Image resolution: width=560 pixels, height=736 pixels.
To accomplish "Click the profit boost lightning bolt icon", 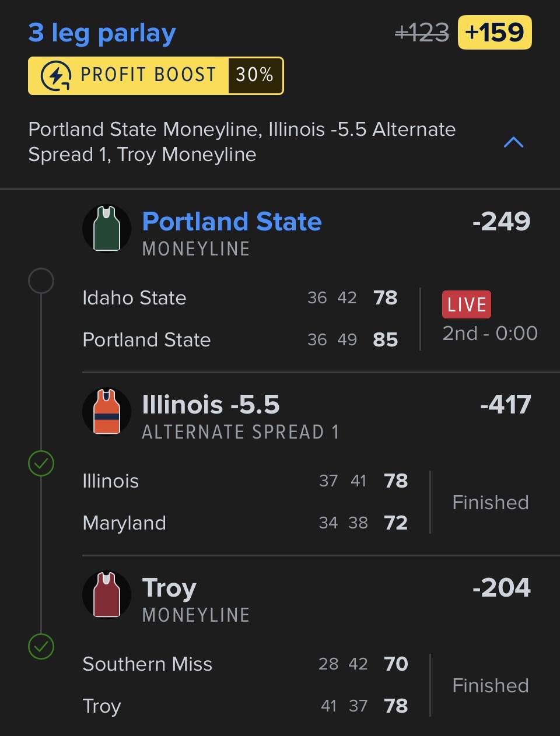I will pyautogui.click(x=56, y=76).
